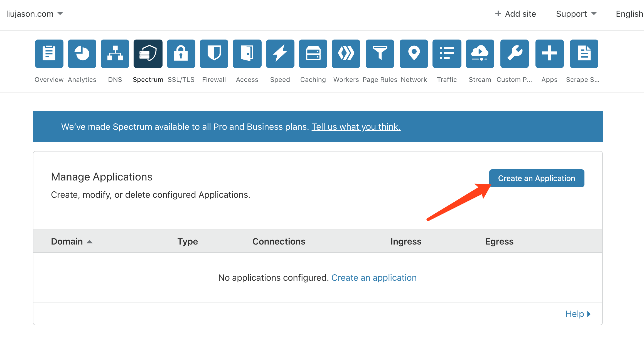
Task: Open the Analytics pie chart icon
Action: coord(82,53)
